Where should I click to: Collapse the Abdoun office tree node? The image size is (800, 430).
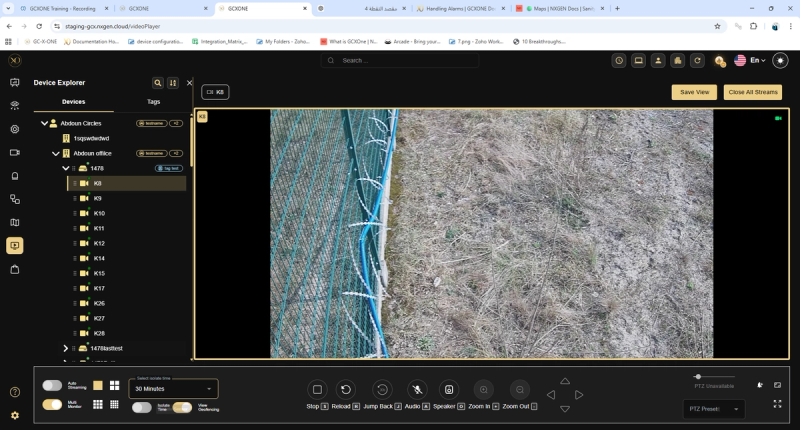coord(56,153)
